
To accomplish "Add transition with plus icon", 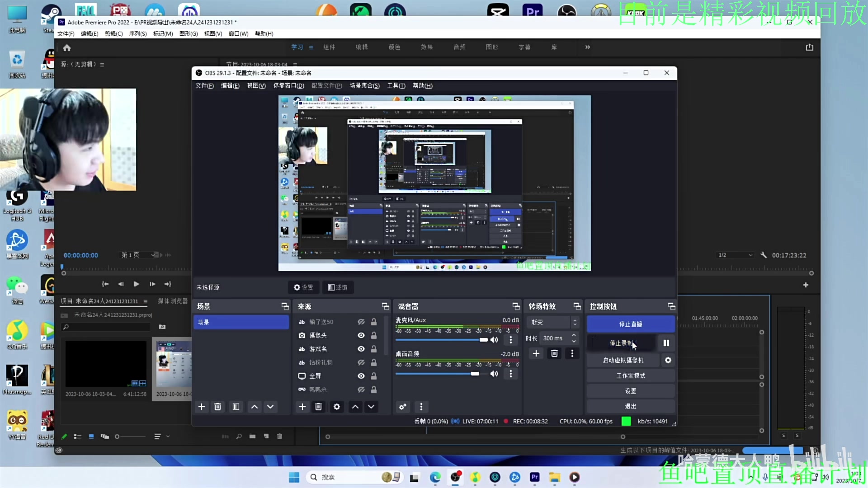I will coord(536,353).
